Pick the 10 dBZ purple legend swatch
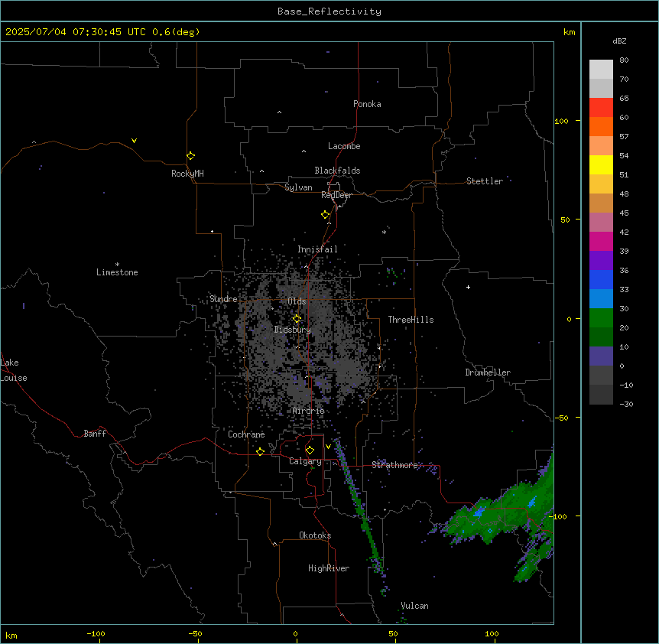 point(601,356)
